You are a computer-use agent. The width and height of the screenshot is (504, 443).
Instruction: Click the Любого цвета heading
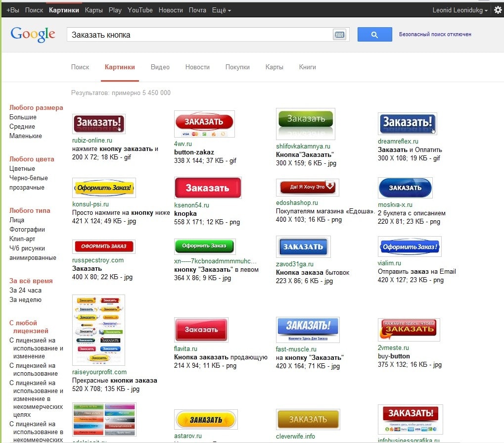[32, 159]
